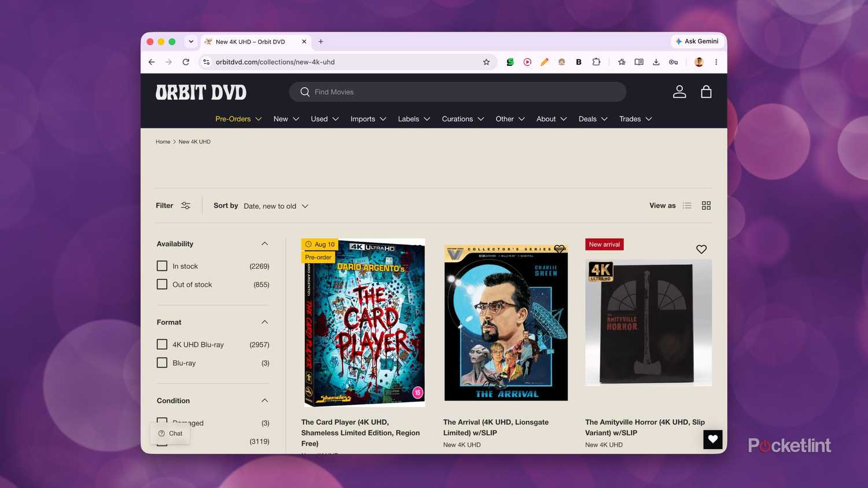Open The Card Player product title
The height and width of the screenshot is (488, 868).
[x=361, y=432]
